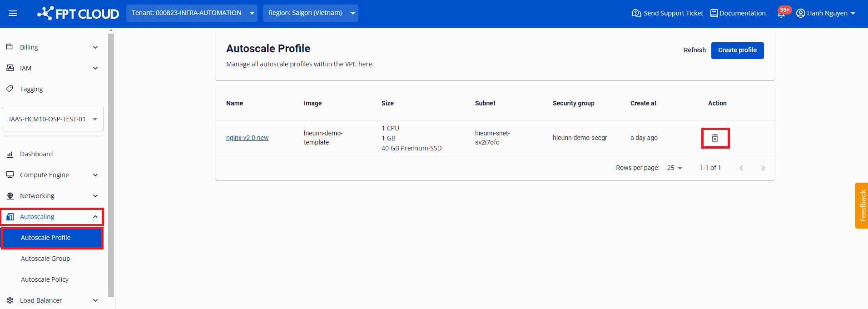Open the orange Feedback tab
The width and height of the screenshot is (868, 309).
coord(861,205)
